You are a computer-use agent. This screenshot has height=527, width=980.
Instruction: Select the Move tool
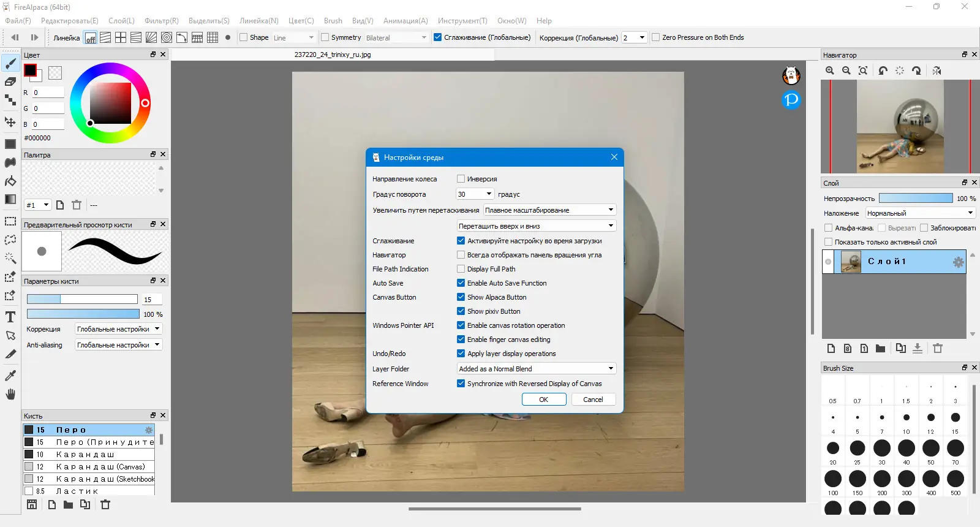[x=10, y=122]
